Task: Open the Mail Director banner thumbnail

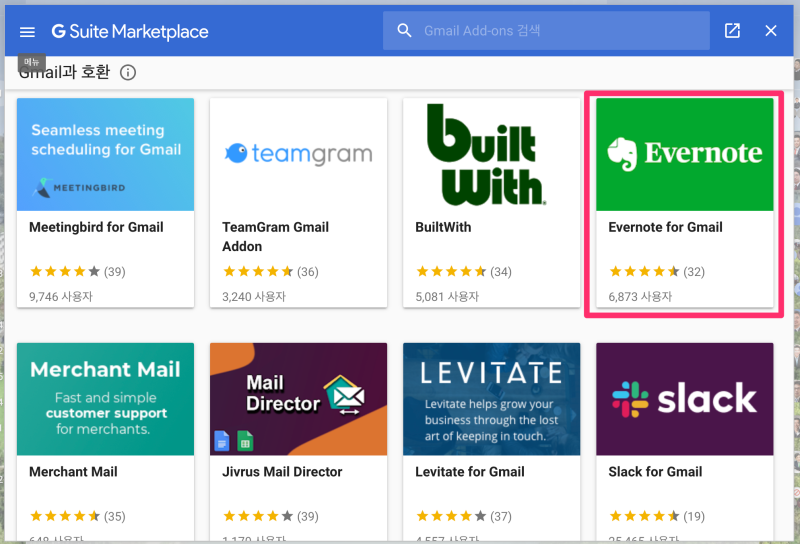Action: 298,399
